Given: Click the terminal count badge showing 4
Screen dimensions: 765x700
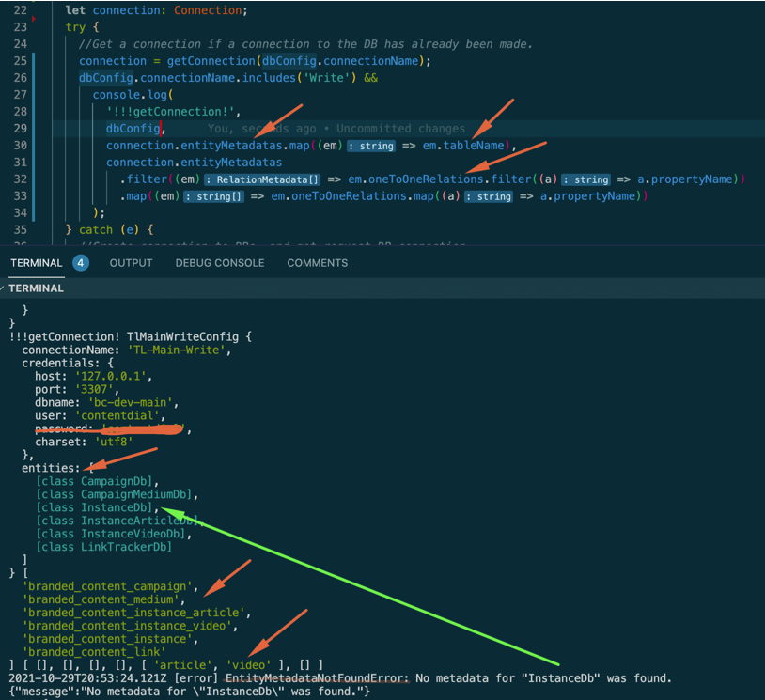Looking at the screenshot, I should (81, 263).
